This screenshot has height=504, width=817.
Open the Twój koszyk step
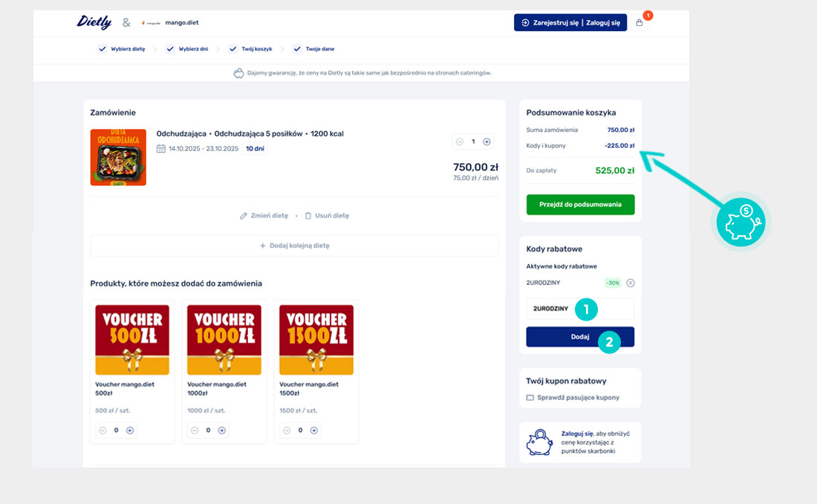click(250, 49)
